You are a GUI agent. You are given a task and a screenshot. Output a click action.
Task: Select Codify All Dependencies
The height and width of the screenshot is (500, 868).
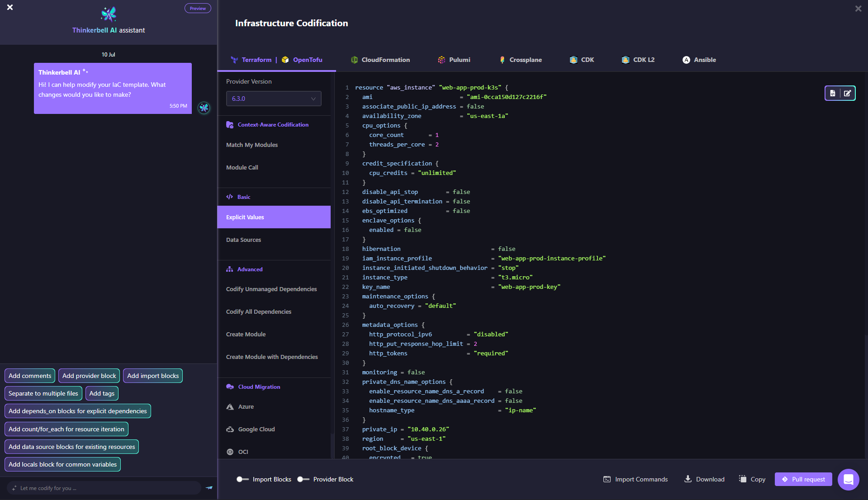pyautogui.click(x=274, y=311)
